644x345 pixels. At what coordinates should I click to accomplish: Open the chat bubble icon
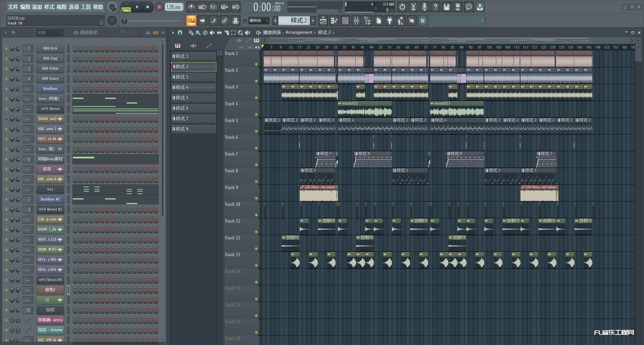469,7
